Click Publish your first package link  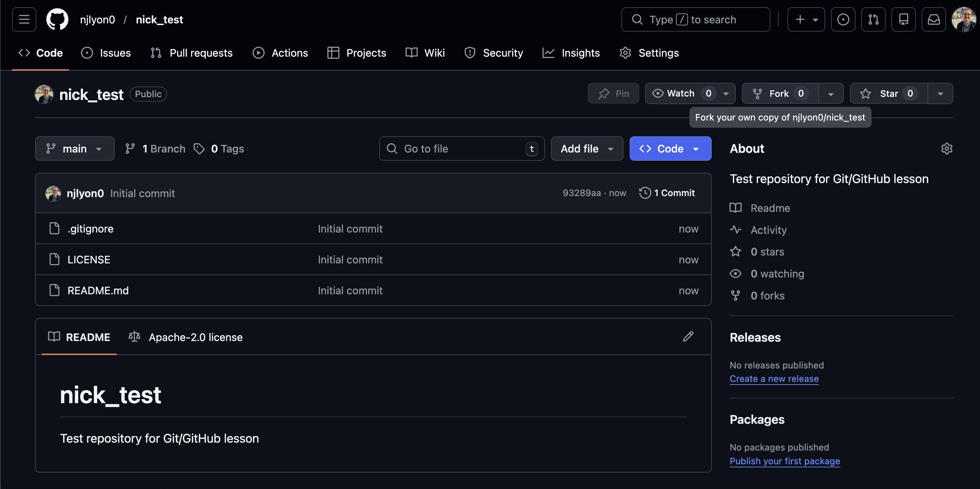(785, 461)
